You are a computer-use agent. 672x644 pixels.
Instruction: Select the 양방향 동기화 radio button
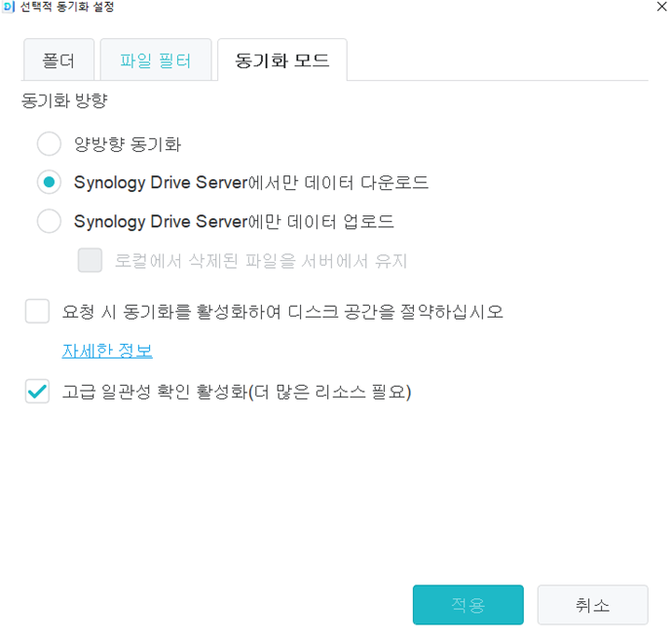click(49, 144)
